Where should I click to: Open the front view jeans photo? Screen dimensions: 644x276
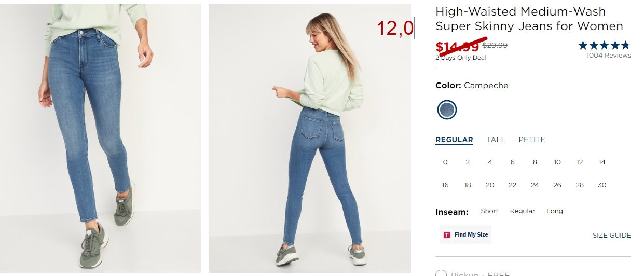[x=101, y=138]
